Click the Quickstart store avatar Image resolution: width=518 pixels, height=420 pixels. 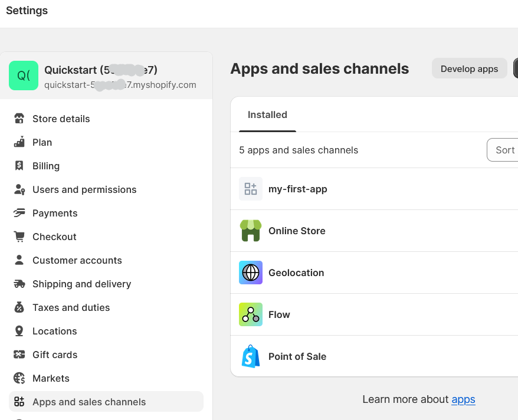(x=24, y=76)
